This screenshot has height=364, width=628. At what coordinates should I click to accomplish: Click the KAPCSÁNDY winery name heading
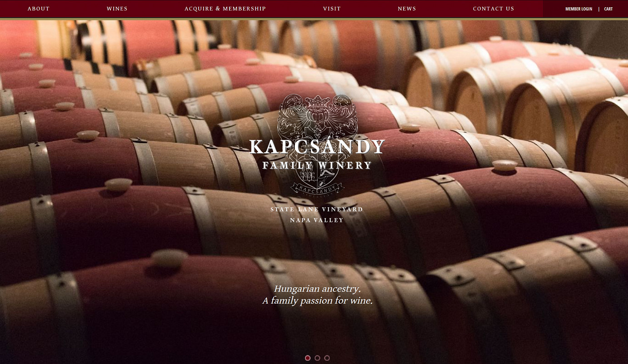(317, 147)
